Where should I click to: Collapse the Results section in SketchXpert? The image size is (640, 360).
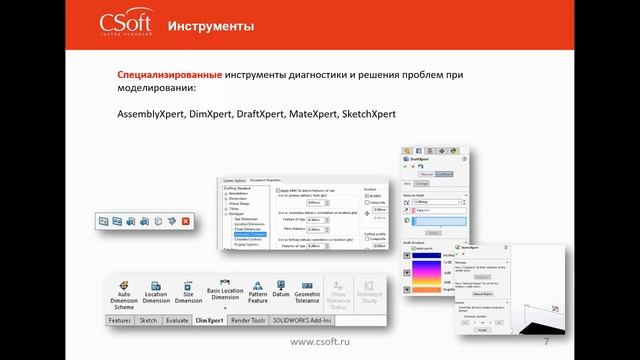point(507,303)
